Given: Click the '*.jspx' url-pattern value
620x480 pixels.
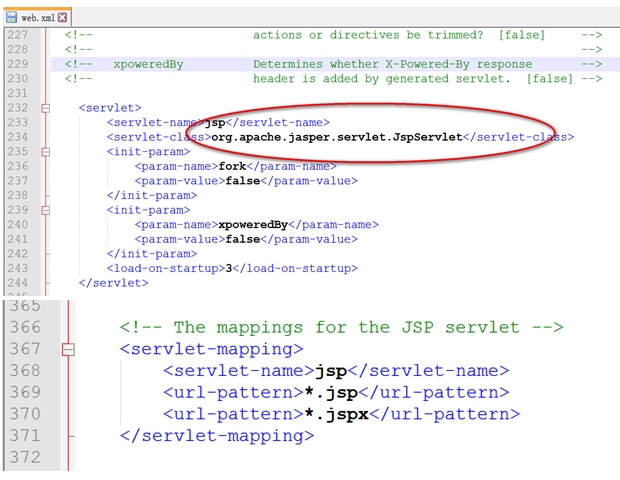Looking at the screenshot, I should pos(336,414).
